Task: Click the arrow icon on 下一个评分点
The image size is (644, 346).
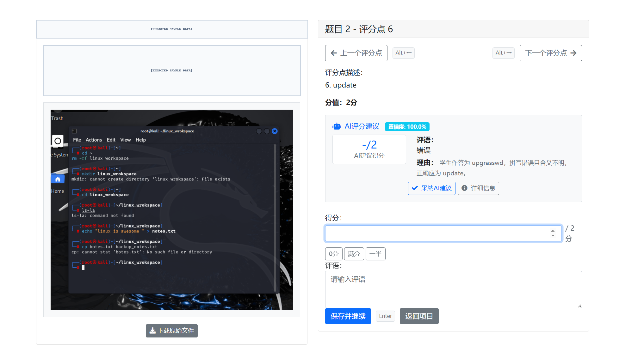Action: (x=573, y=53)
